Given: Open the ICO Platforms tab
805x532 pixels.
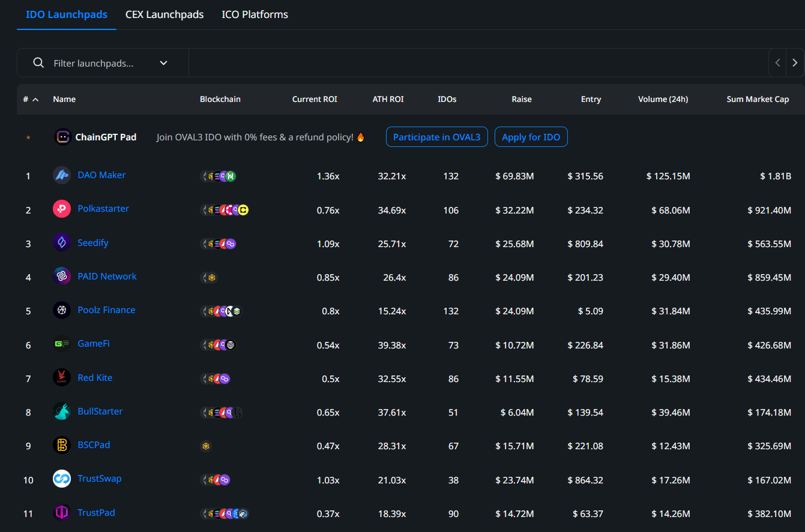Looking at the screenshot, I should tap(255, 14).
